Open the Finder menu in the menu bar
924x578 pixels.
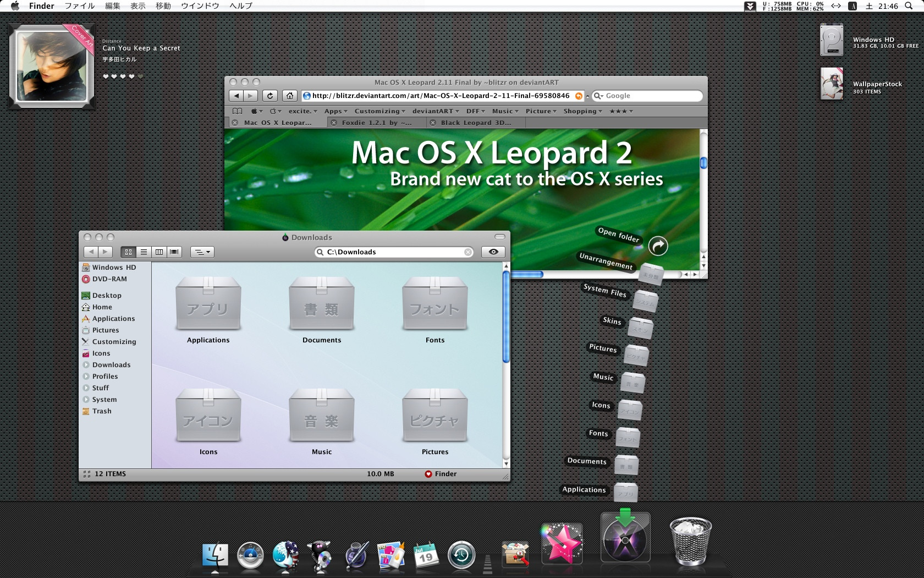click(42, 6)
